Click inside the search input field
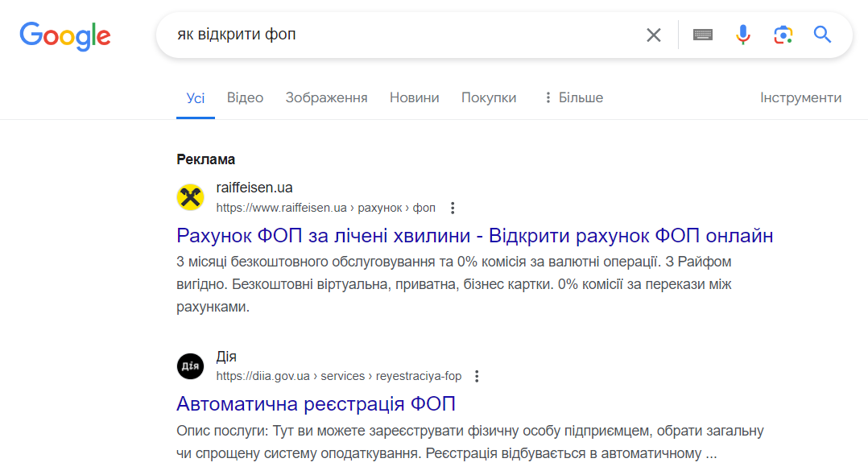This screenshot has height=475, width=868. pos(362,35)
